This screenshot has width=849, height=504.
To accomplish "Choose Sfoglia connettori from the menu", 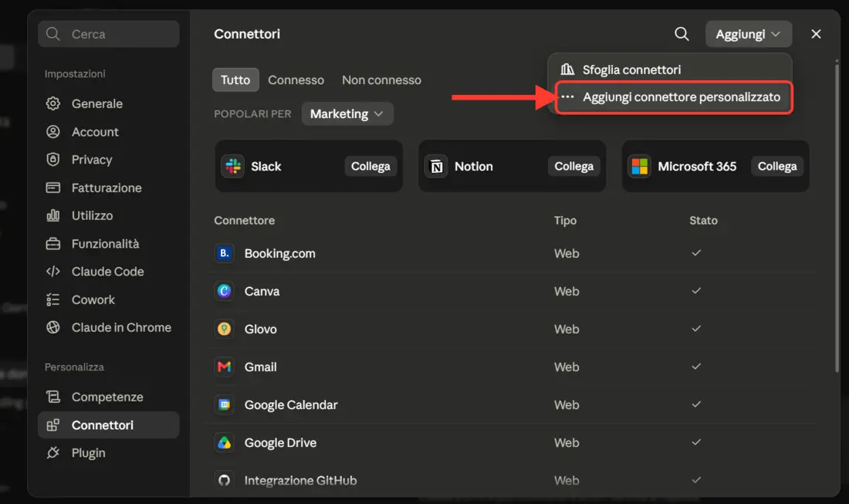I will (x=670, y=69).
